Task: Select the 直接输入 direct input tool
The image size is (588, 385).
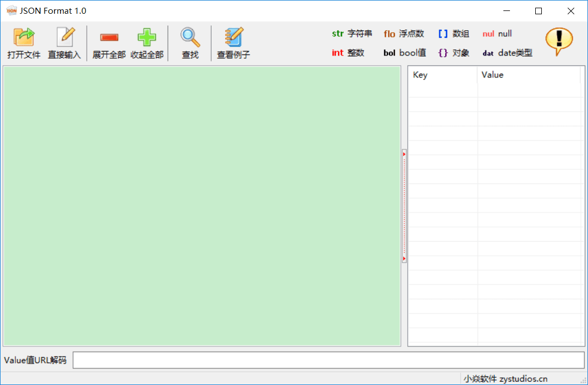Action: tap(64, 43)
